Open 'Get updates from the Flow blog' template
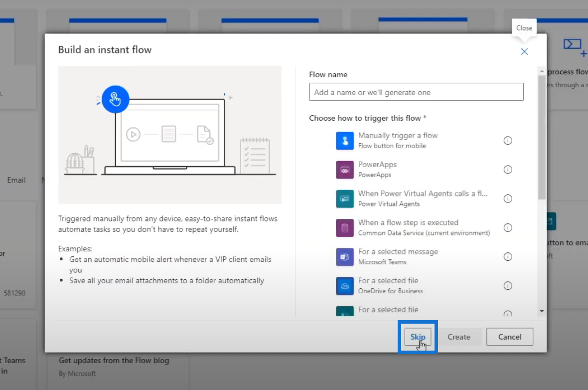Screen dimensions: 588x390 114,361
